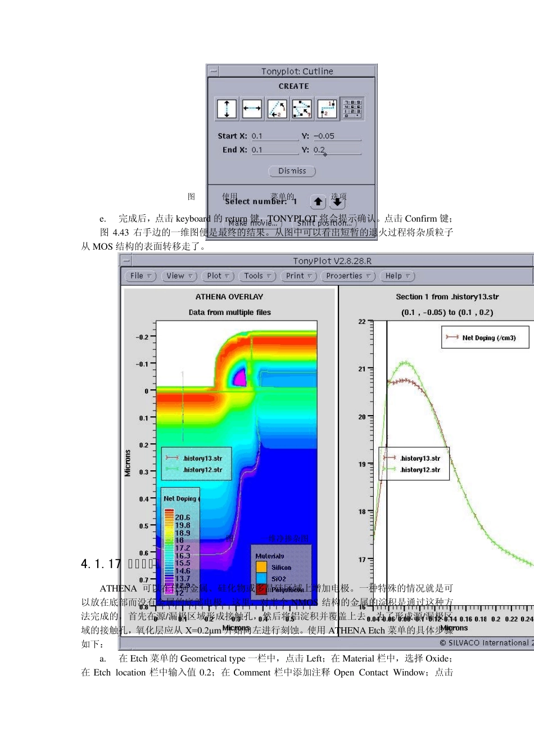
Task: Click the Start X input field
Action: pos(274,136)
